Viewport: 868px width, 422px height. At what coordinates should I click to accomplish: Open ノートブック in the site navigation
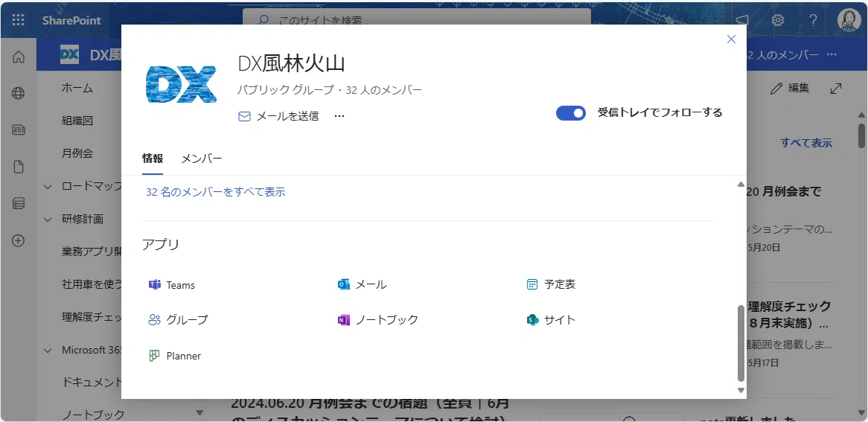coord(93,415)
